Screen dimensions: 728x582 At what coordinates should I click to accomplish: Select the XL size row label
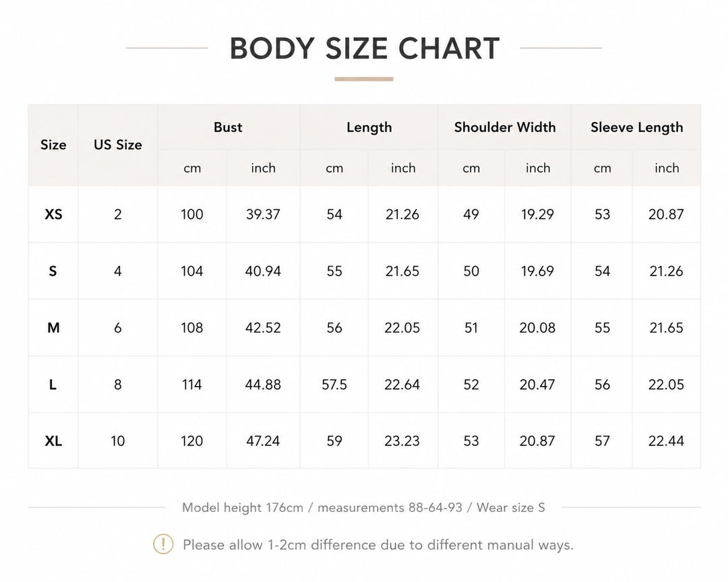coord(53,441)
